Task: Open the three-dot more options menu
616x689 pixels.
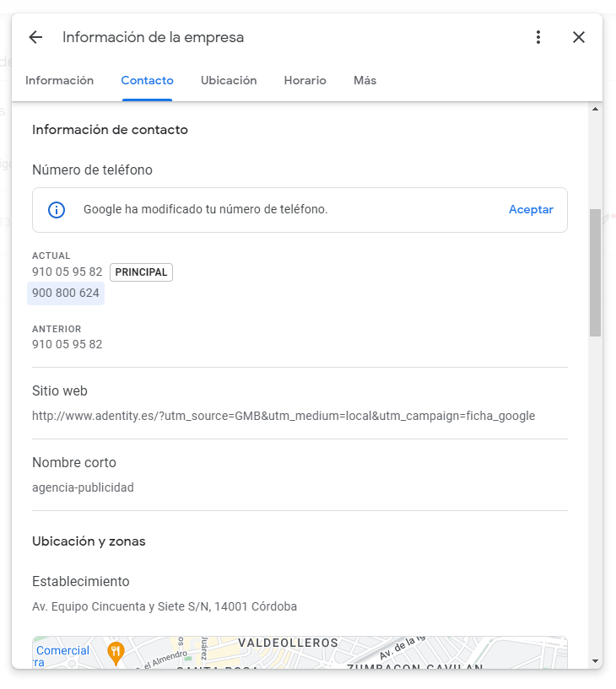Action: click(x=538, y=37)
